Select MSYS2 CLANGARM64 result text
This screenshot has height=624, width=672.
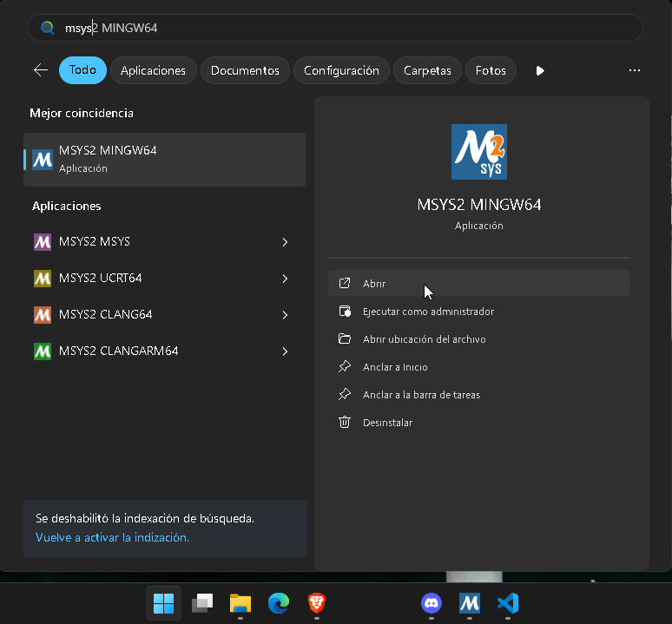point(118,351)
